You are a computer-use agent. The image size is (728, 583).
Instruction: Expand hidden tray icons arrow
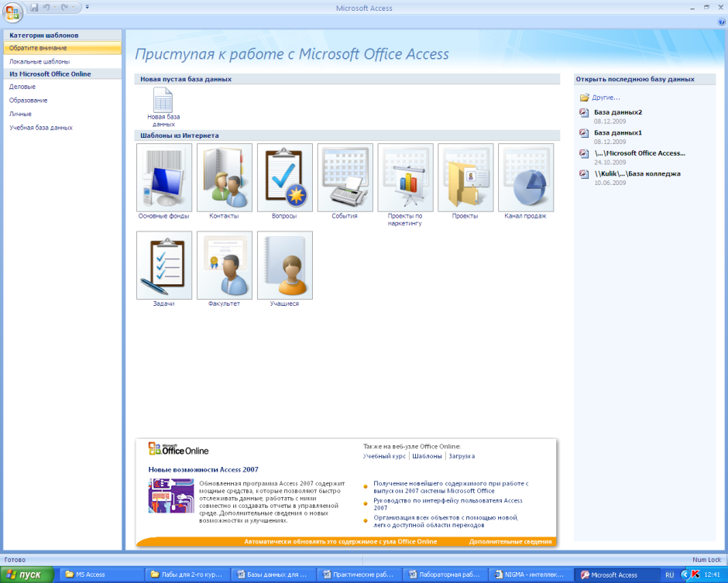(x=685, y=574)
